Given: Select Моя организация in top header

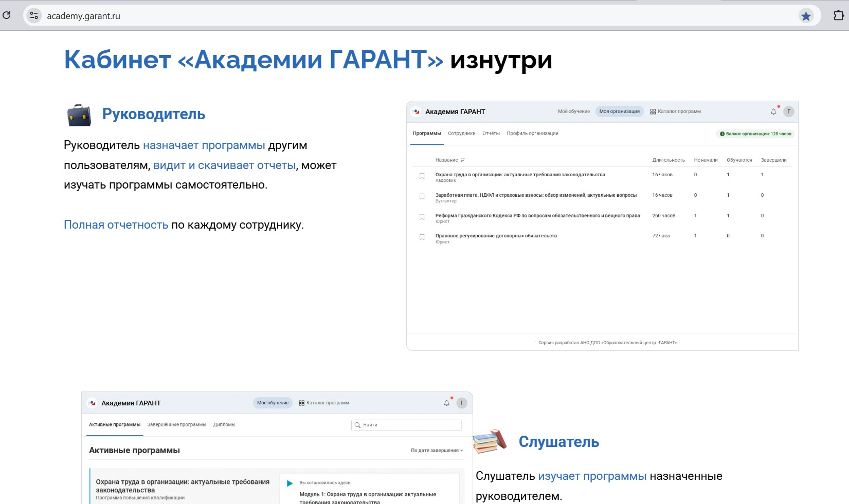Looking at the screenshot, I should point(619,111).
